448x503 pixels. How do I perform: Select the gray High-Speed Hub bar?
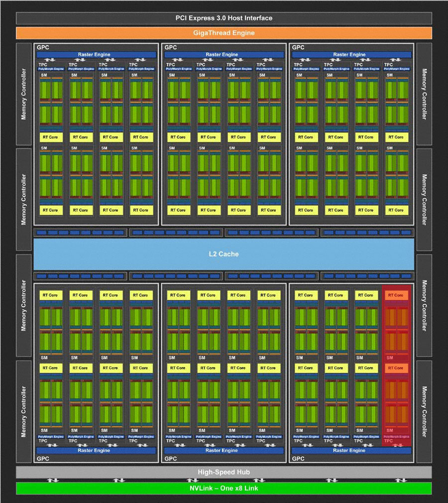pos(224,472)
